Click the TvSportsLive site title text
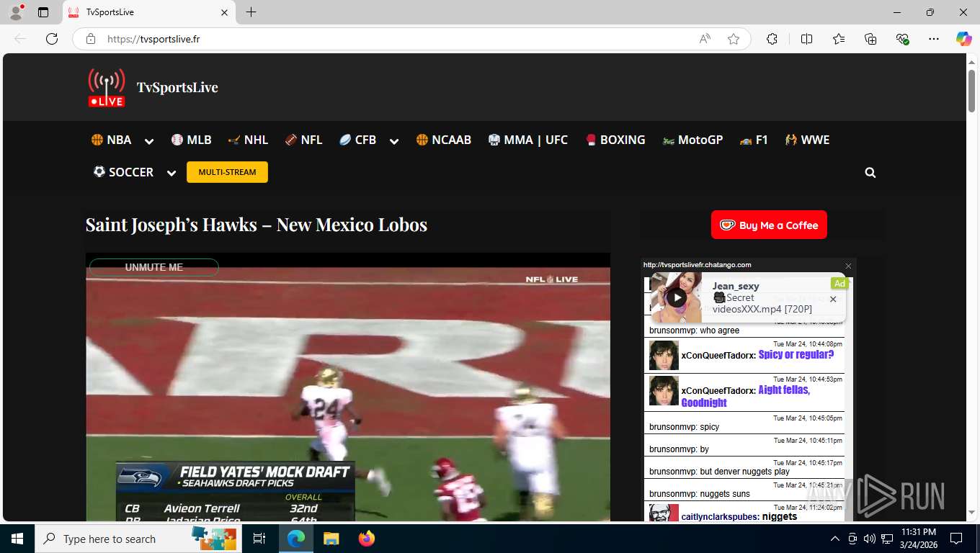 click(177, 87)
